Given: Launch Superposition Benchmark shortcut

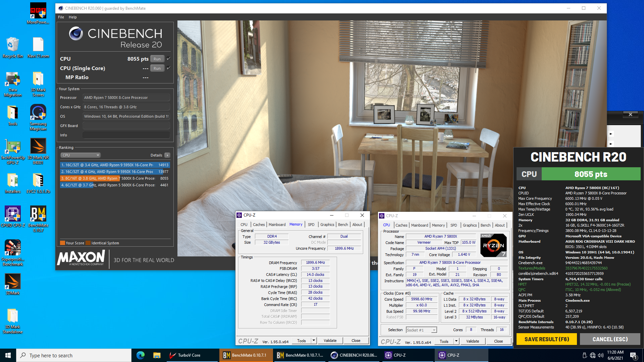Looking at the screenshot, I should (x=13, y=253).
